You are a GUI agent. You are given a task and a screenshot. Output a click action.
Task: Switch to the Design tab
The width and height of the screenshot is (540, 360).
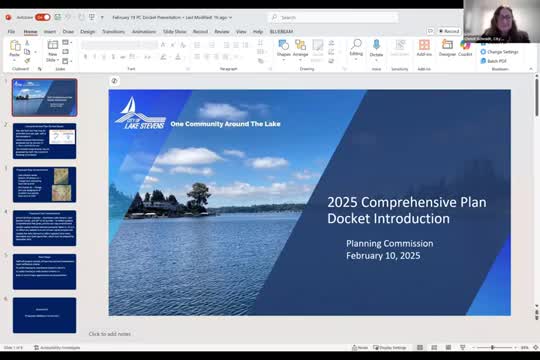87,32
